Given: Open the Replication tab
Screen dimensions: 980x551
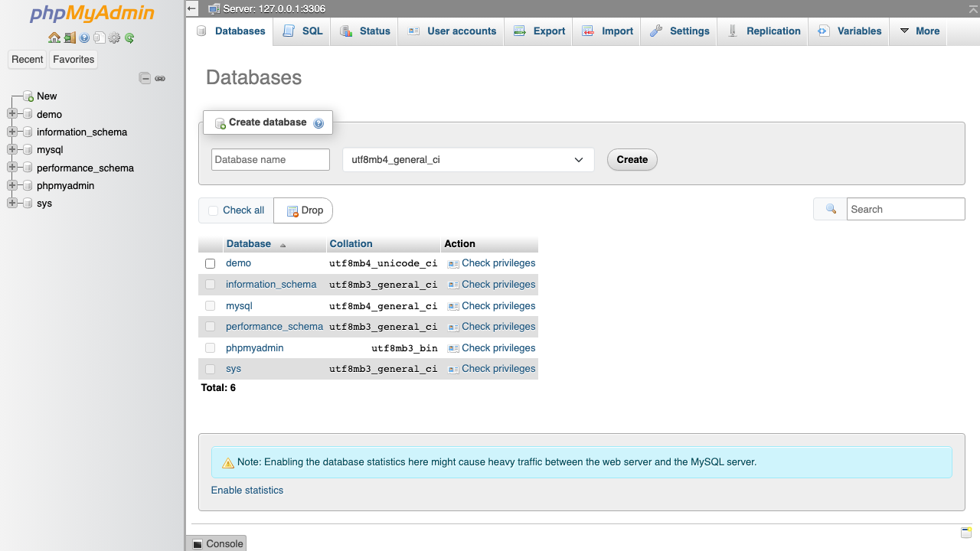Looking at the screenshot, I should (763, 31).
